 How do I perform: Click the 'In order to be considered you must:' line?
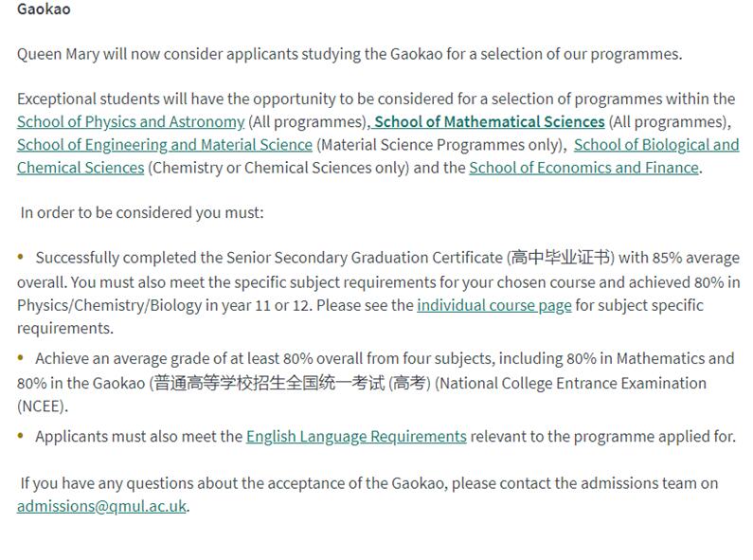click(142, 212)
